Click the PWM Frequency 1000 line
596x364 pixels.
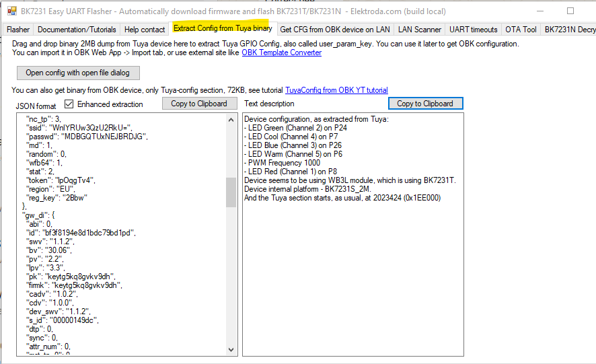tap(282, 163)
